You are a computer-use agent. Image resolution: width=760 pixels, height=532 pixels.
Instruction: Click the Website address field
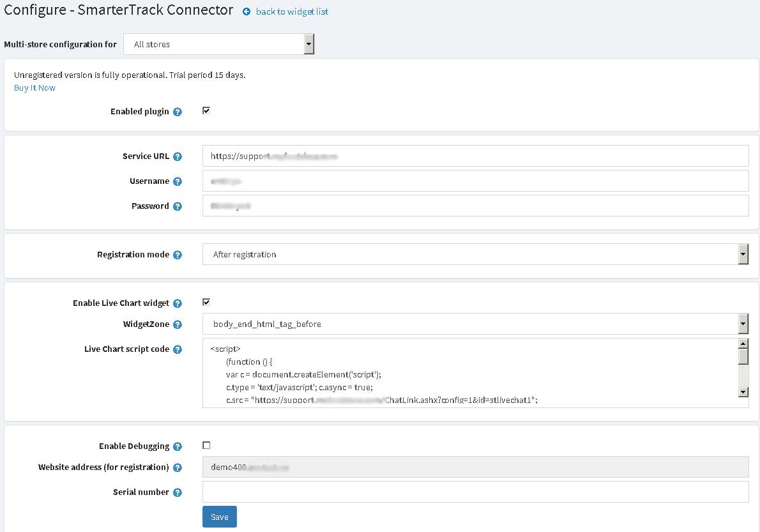tap(476, 467)
